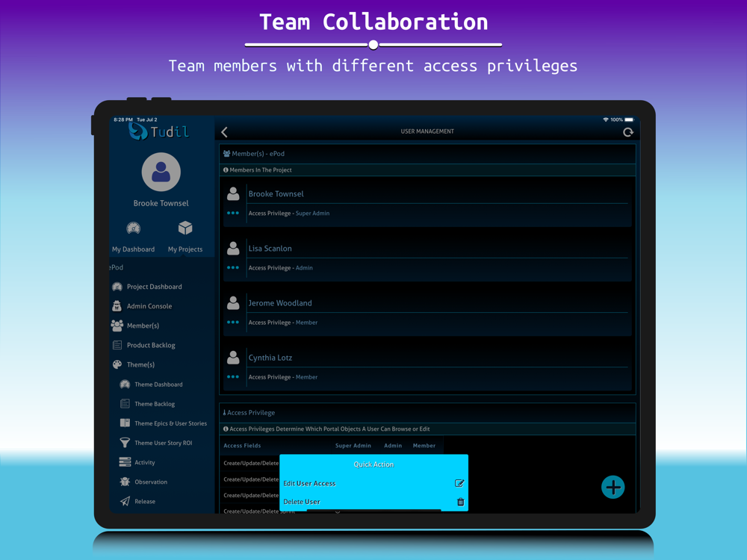
Task: Click the Theme Dashboard gauge icon
Action: click(x=125, y=385)
